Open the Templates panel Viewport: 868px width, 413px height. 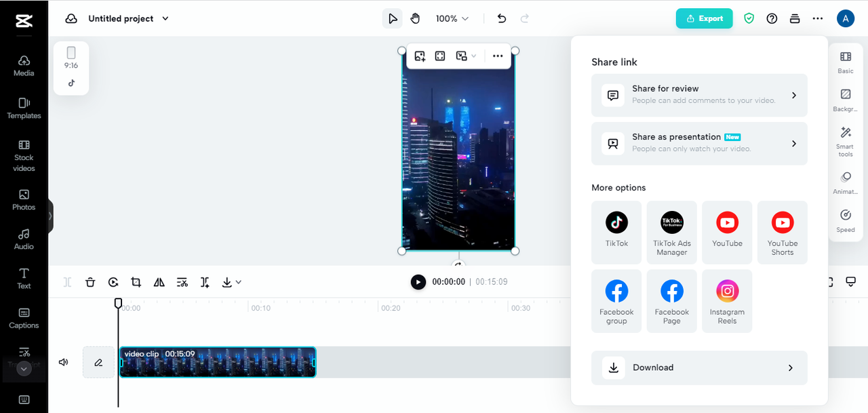[24, 109]
